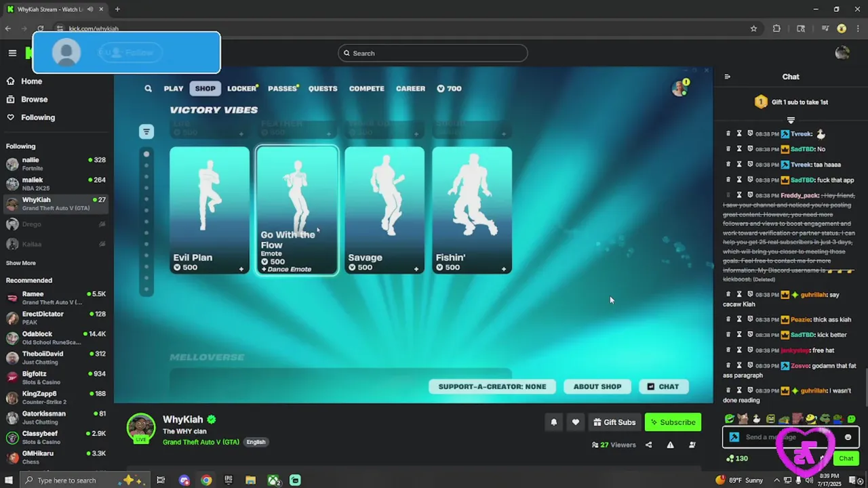Mute the WhyKiah browser tab audio

[x=90, y=9]
